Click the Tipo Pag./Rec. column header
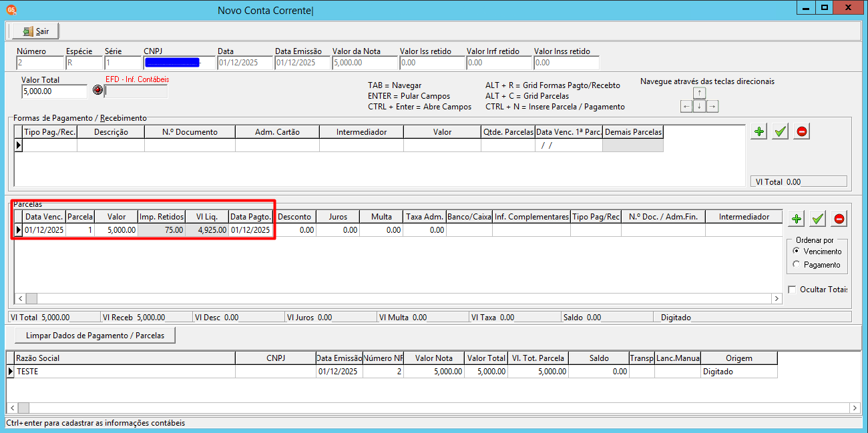 (50, 132)
